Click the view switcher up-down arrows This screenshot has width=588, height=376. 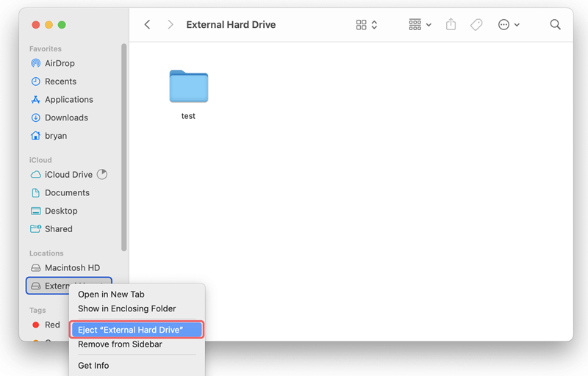click(x=374, y=25)
